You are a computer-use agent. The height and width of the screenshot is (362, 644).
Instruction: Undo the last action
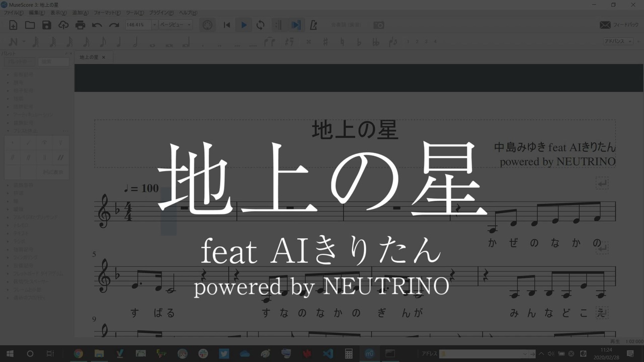point(97,25)
